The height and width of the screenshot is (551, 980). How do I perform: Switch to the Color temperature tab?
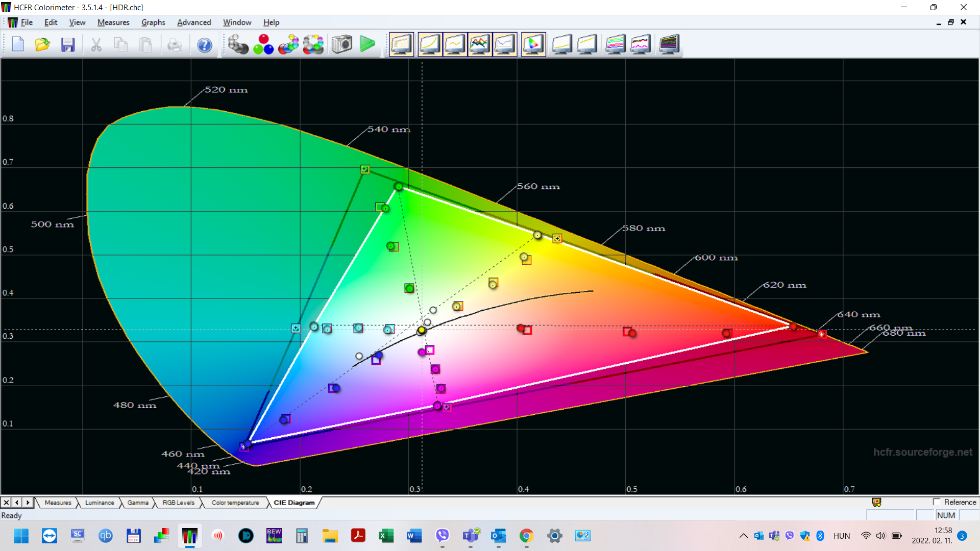pos(235,503)
